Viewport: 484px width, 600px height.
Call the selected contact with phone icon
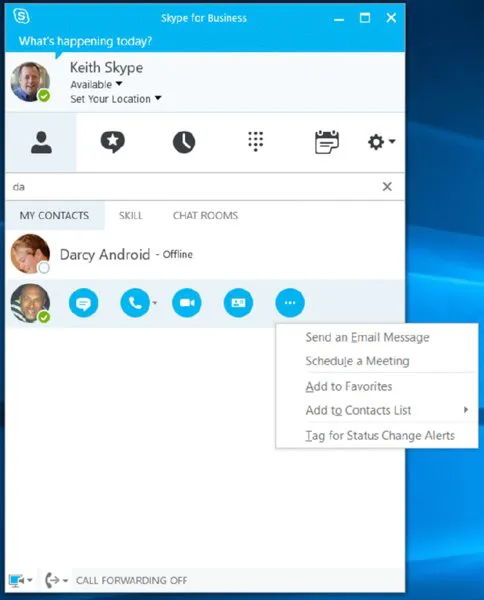coord(135,303)
